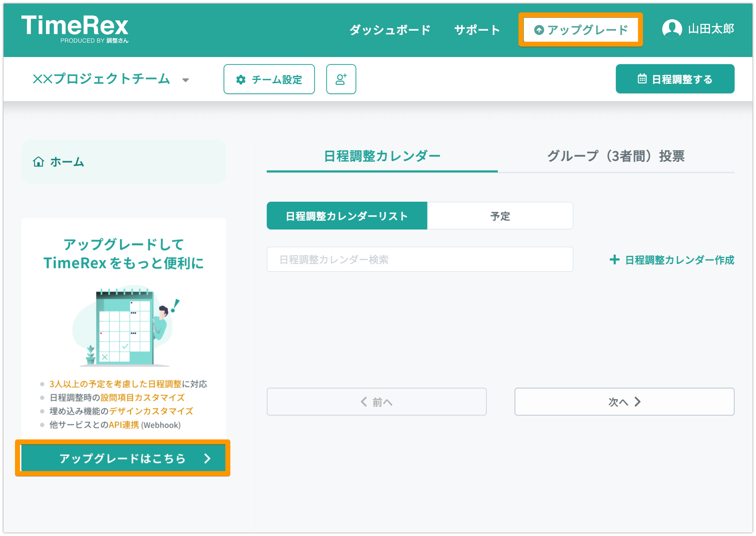Click the 前へ previous page button

pyautogui.click(x=377, y=402)
